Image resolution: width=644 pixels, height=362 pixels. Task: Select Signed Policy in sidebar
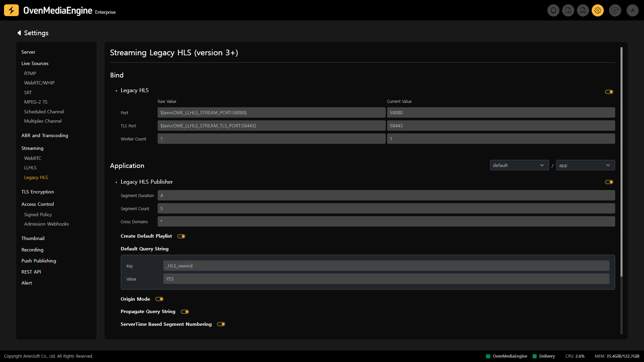pyautogui.click(x=38, y=215)
